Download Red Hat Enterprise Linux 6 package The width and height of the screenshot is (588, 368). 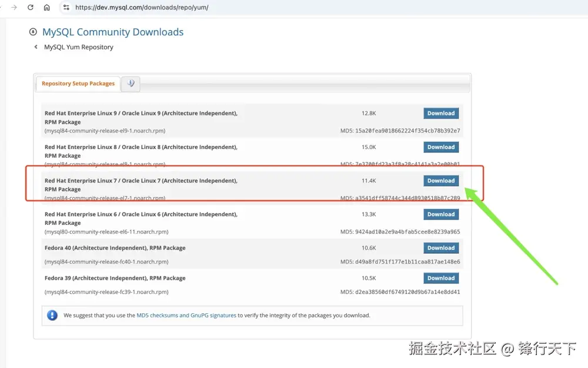click(441, 214)
